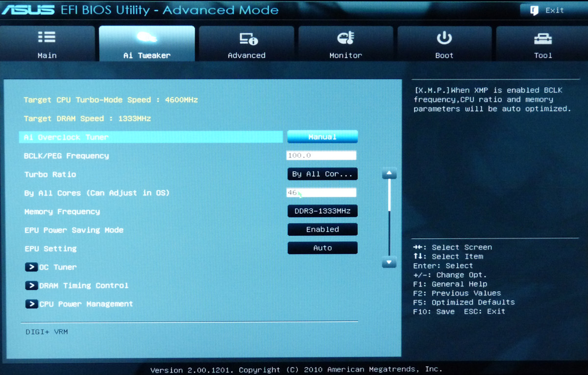Open the Memory Frequency DDR3-1333MHz dropdown

click(322, 211)
